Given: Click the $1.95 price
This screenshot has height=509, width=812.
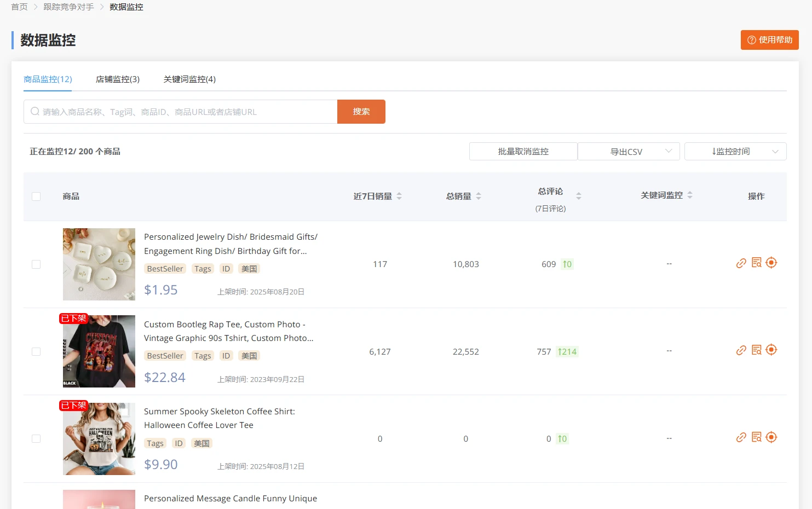Looking at the screenshot, I should (x=161, y=290).
